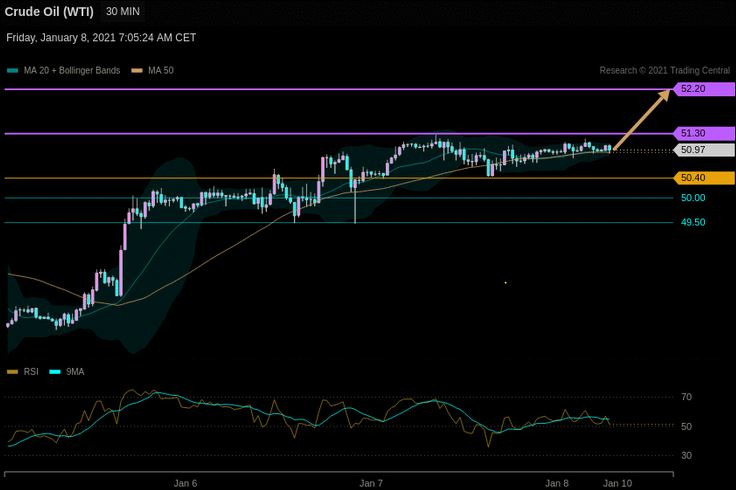Click the MA 50 legend color swatch
The height and width of the screenshot is (490, 736).
point(137,71)
